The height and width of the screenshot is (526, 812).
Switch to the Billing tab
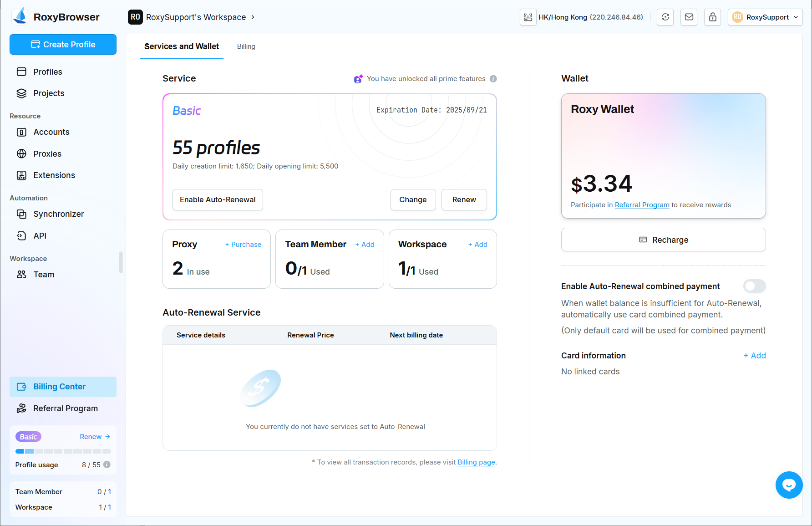(x=246, y=46)
